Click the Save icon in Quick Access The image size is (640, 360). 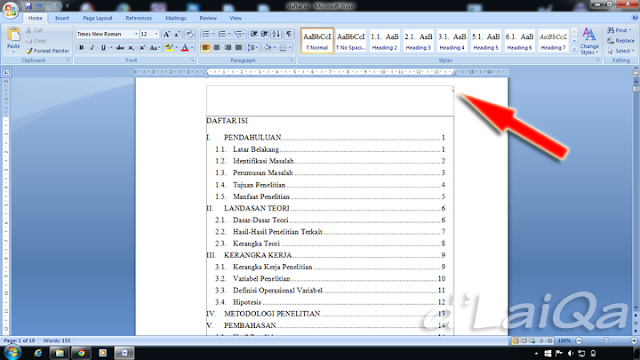click(x=28, y=6)
